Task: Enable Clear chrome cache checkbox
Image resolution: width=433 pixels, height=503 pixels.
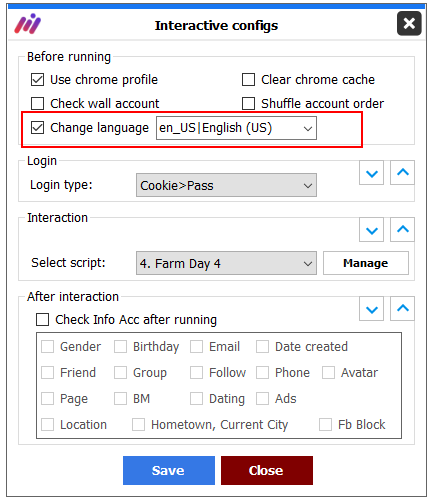Action: (248, 80)
